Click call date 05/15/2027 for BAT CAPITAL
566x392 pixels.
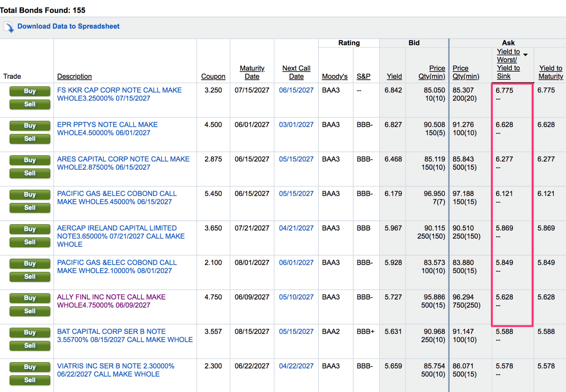point(296,331)
